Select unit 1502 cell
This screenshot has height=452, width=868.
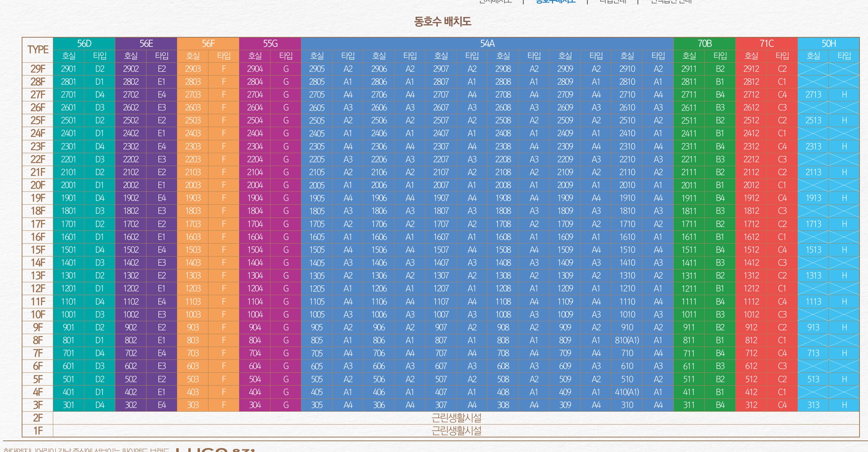(131, 250)
